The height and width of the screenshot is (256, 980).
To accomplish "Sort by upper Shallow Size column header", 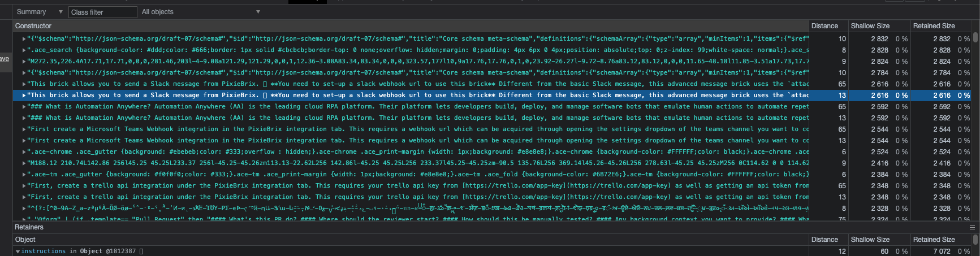I will pyautogui.click(x=879, y=26).
